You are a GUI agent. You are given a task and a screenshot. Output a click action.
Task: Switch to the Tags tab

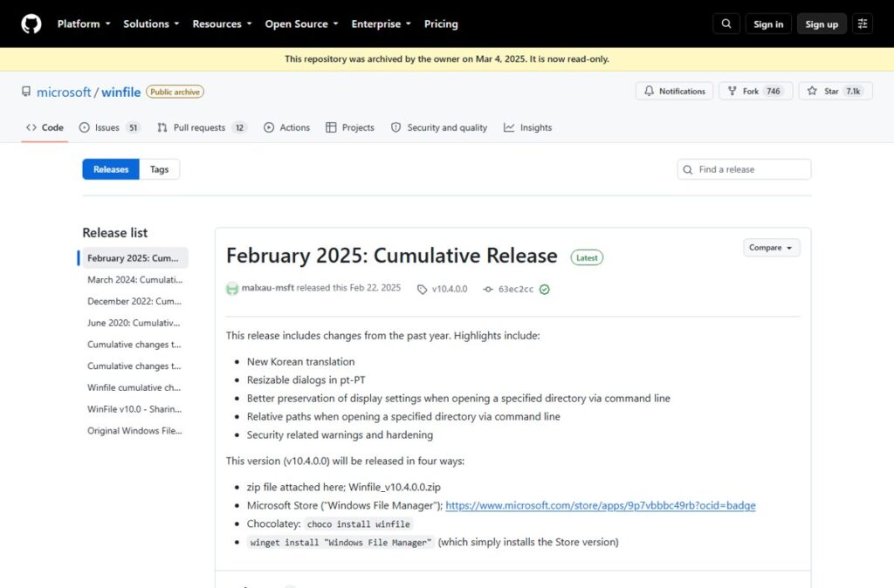159,169
